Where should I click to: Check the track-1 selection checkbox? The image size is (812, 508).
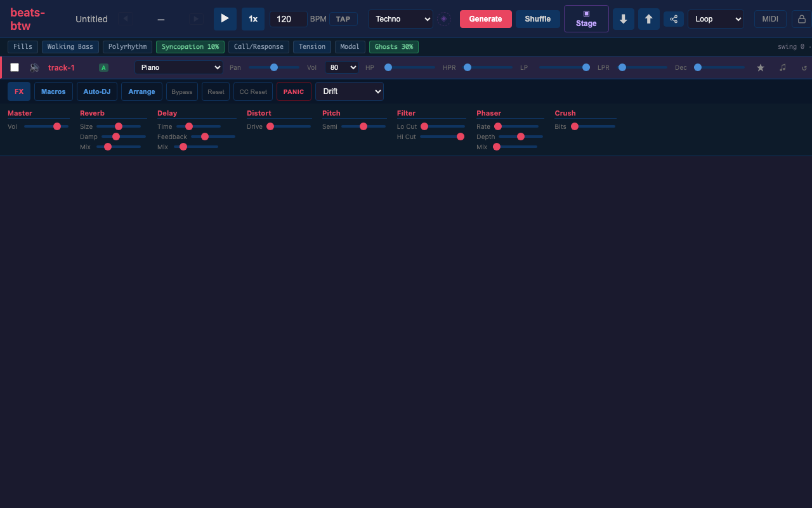point(15,67)
